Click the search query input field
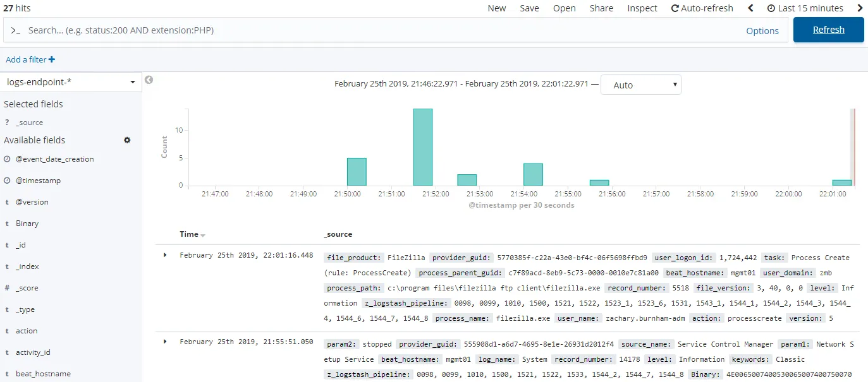 click(382, 30)
